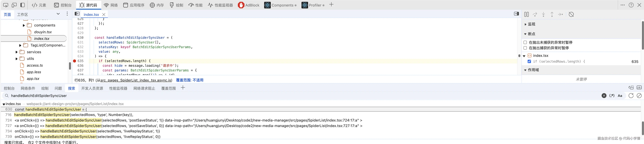Pause script execution

(526, 14)
